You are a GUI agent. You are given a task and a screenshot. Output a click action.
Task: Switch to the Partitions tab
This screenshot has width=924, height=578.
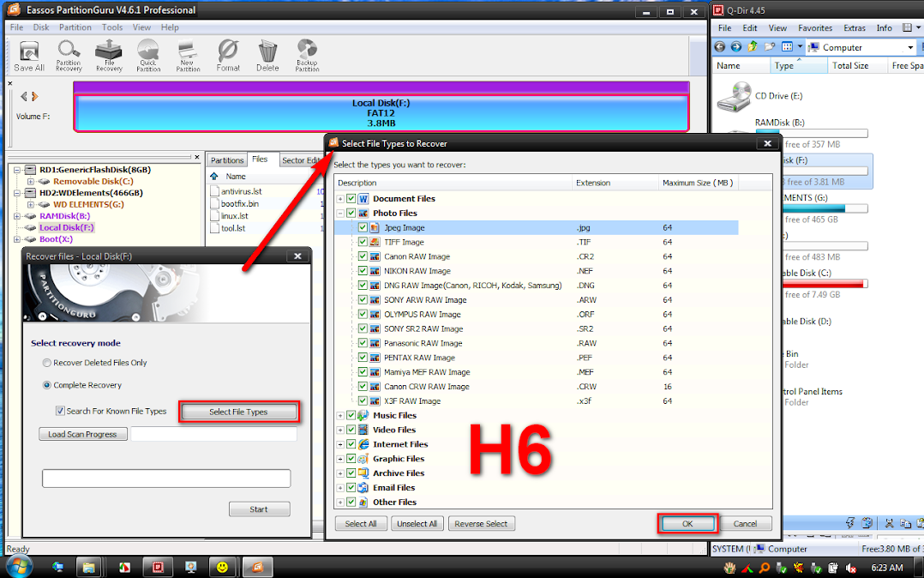[227, 160]
